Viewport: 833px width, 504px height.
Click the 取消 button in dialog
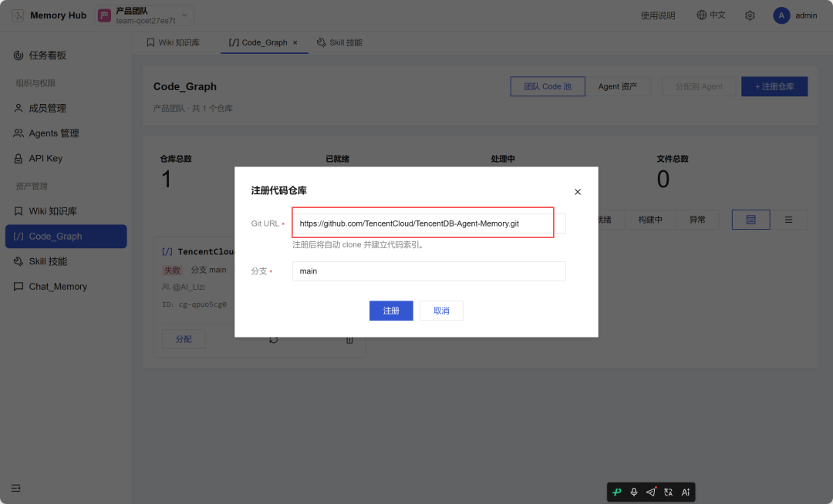(x=441, y=311)
